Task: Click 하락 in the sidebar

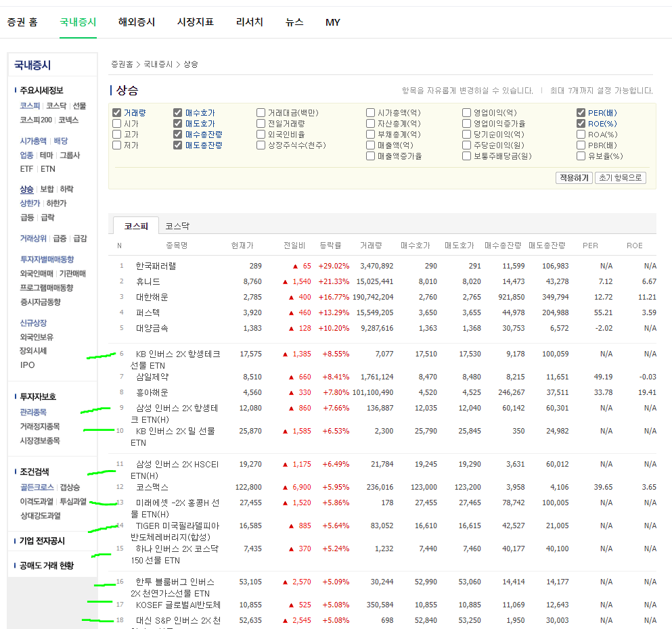Action: click(66, 189)
